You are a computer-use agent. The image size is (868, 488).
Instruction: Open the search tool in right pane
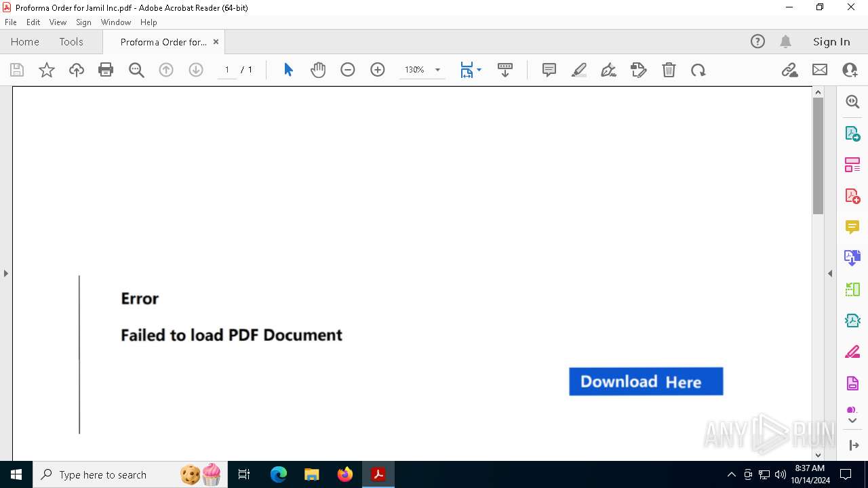[x=852, y=102]
